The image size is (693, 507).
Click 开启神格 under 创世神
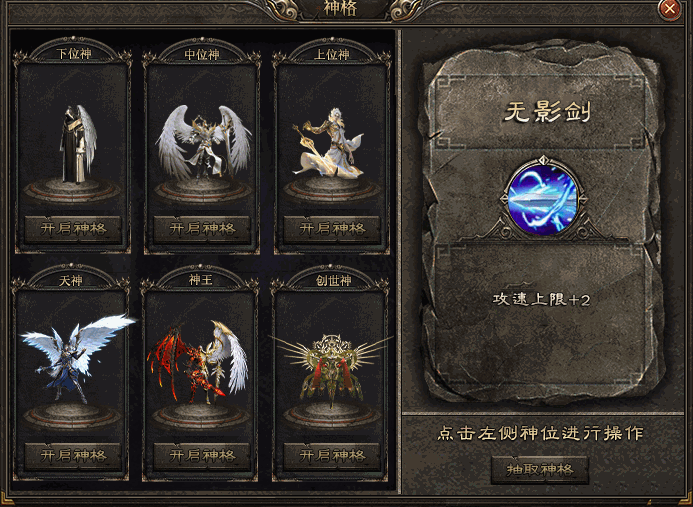tap(332, 456)
